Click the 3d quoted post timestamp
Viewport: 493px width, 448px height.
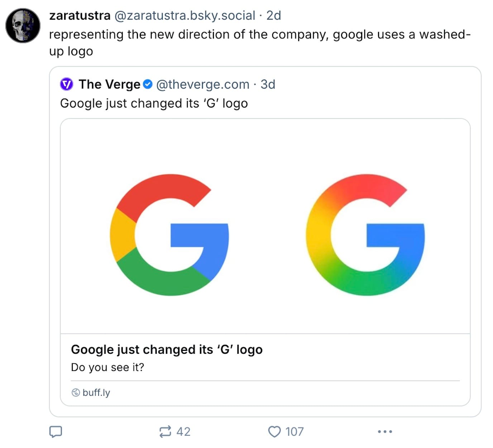click(x=268, y=84)
